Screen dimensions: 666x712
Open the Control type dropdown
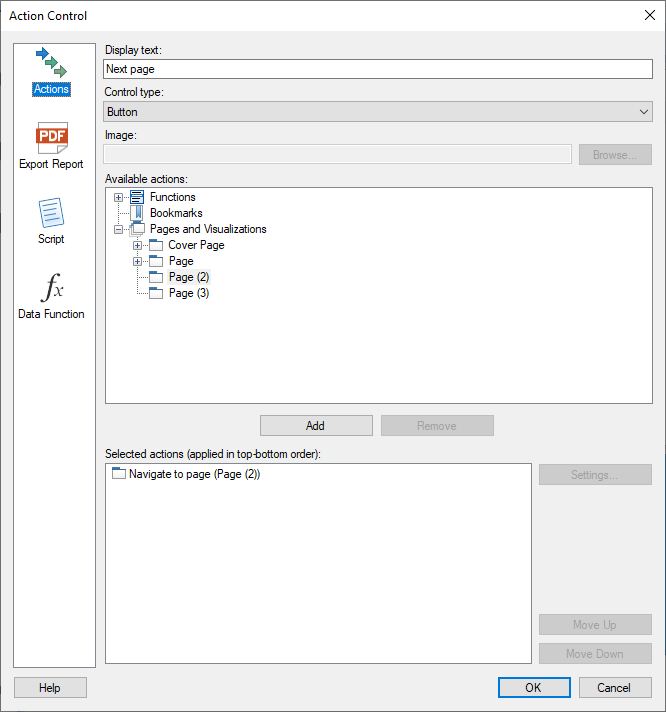[x=378, y=112]
